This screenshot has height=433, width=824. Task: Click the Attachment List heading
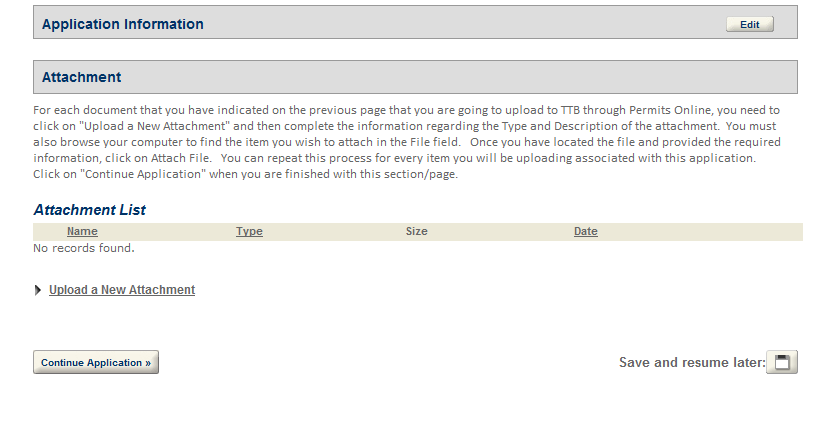pos(90,210)
